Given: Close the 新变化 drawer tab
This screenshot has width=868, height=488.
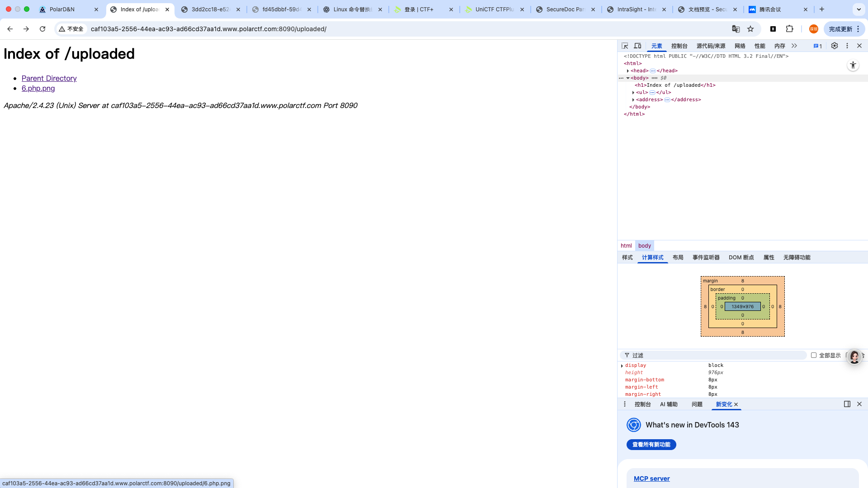Looking at the screenshot, I should click(x=736, y=404).
